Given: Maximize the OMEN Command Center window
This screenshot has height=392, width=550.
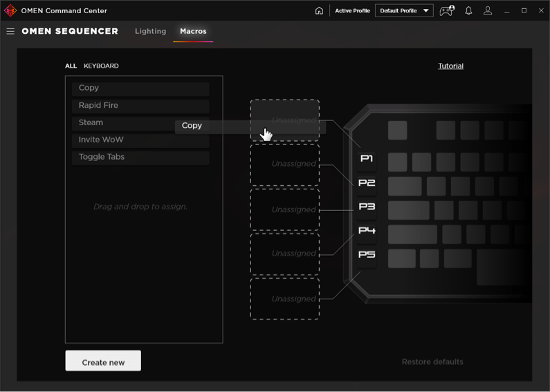Looking at the screenshot, I should pos(524,10).
